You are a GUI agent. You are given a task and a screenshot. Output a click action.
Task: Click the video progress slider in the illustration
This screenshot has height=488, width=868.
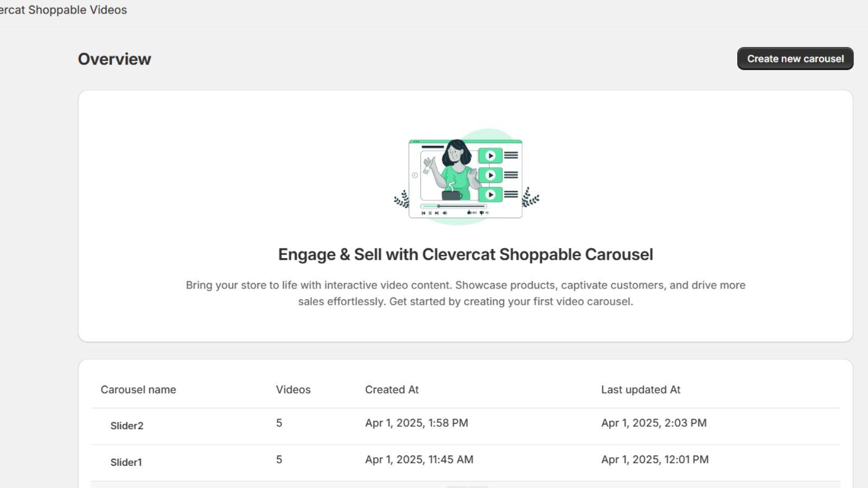coord(438,206)
